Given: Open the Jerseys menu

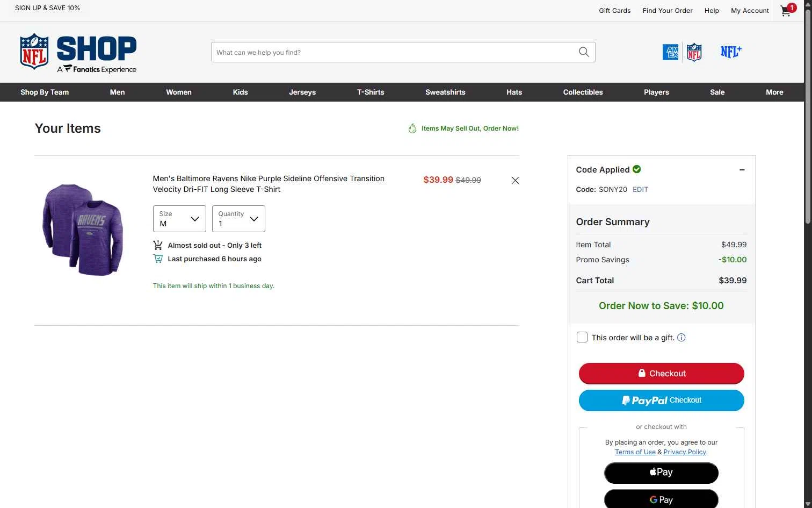Looking at the screenshot, I should [302, 92].
